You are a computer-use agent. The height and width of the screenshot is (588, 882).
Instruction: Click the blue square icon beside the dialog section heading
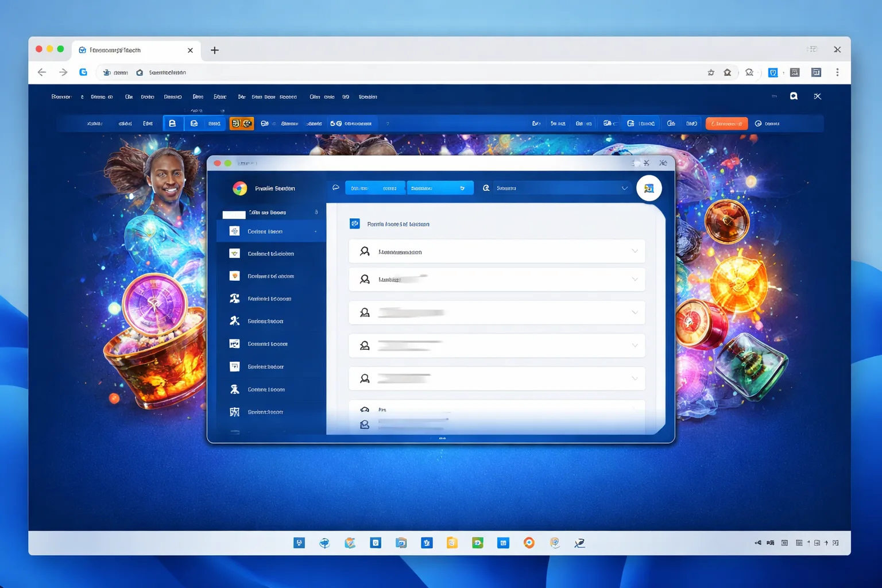[x=355, y=223]
